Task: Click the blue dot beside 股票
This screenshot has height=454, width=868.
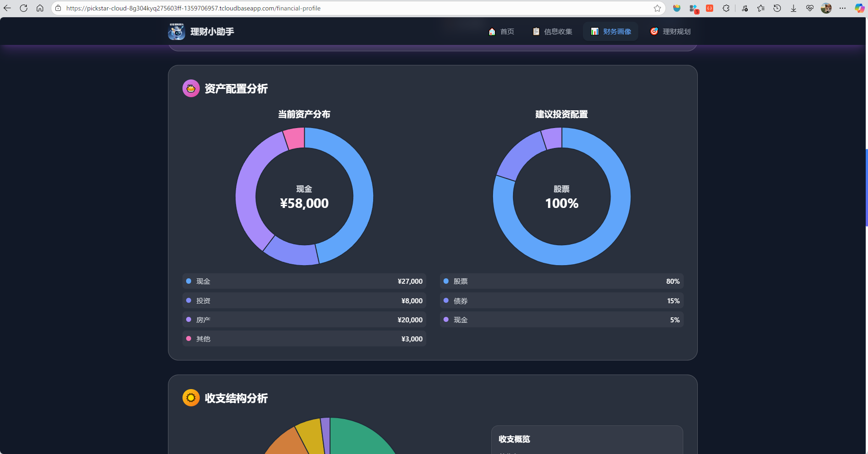Action: [446, 281]
